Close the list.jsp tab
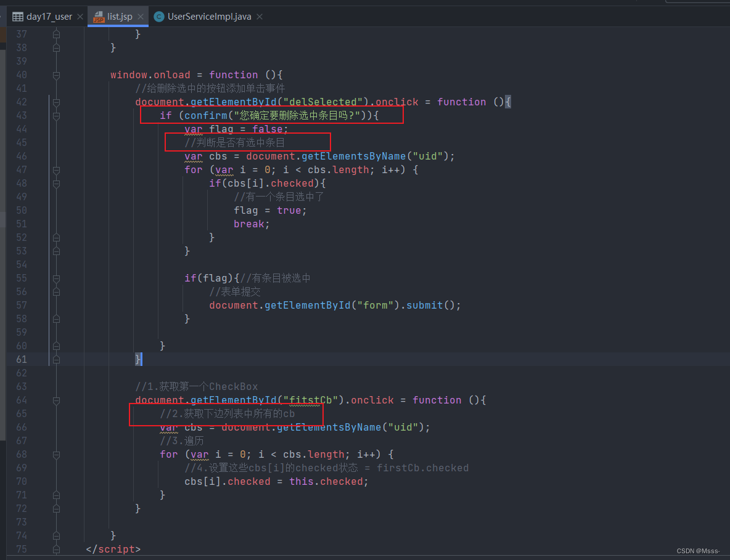730x560 pixels. tap(141, 17)
